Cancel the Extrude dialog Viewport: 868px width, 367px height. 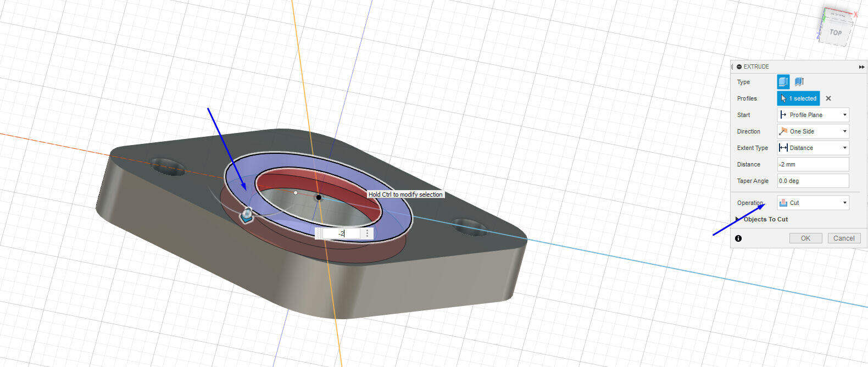pos(844,238)
